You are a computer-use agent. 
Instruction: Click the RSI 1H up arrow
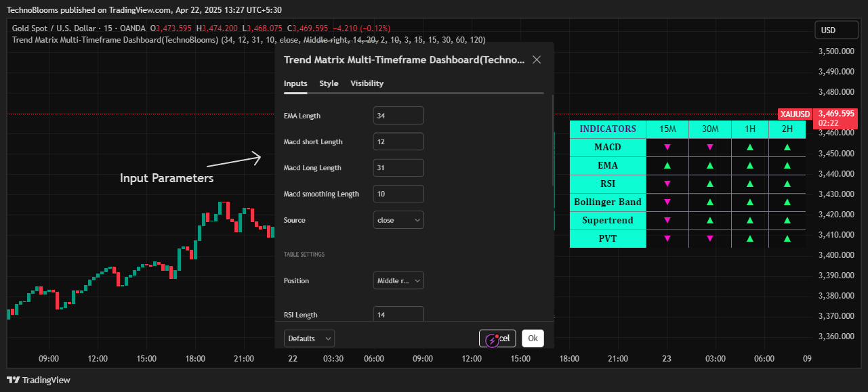pos(750,183)
